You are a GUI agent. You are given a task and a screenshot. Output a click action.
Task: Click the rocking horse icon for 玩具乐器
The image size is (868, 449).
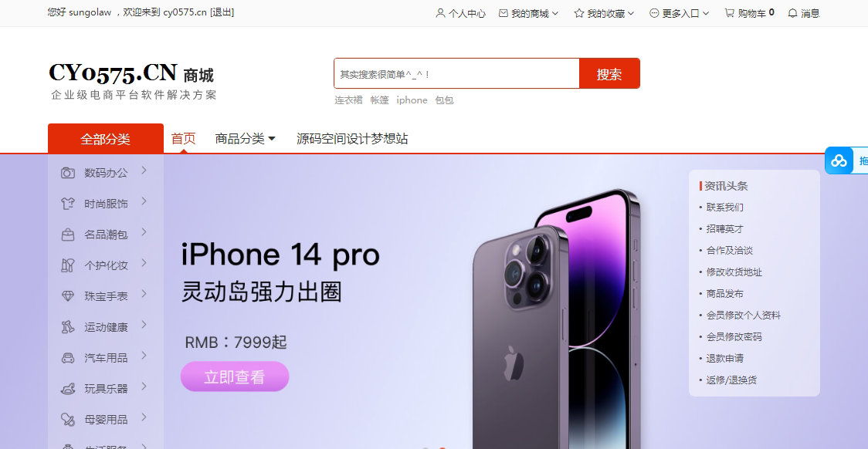[67, 390]
